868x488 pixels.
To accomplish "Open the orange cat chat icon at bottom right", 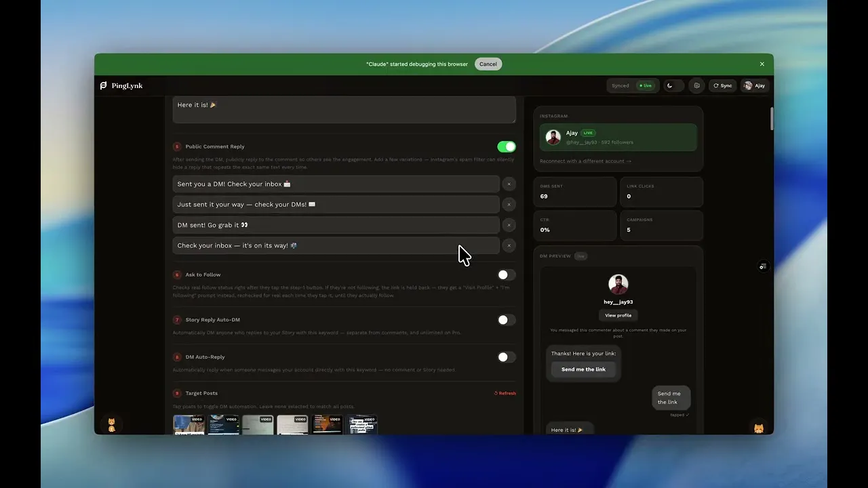I will pyautogui.click(x=759, y=428).
